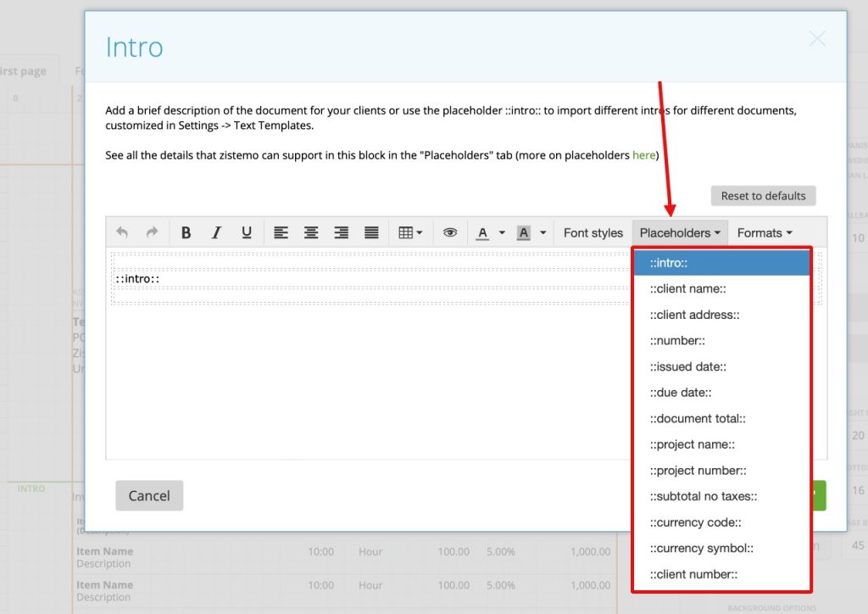Select the align-right text icon

click(x=342, y=232)
